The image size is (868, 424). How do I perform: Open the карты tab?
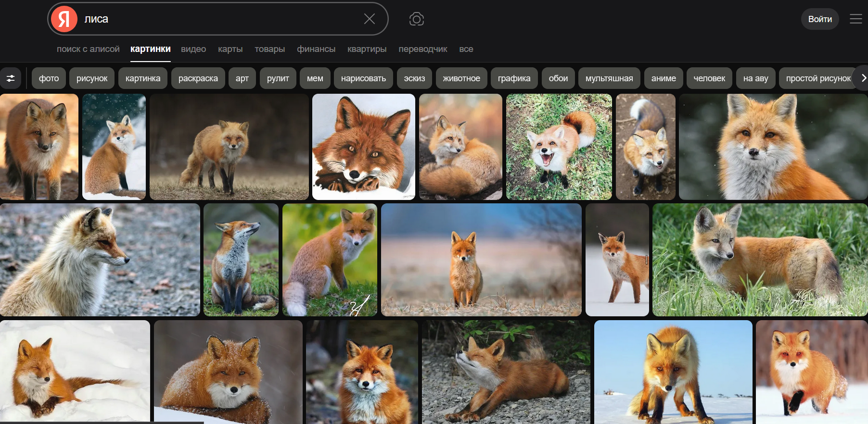coord(230,49)
